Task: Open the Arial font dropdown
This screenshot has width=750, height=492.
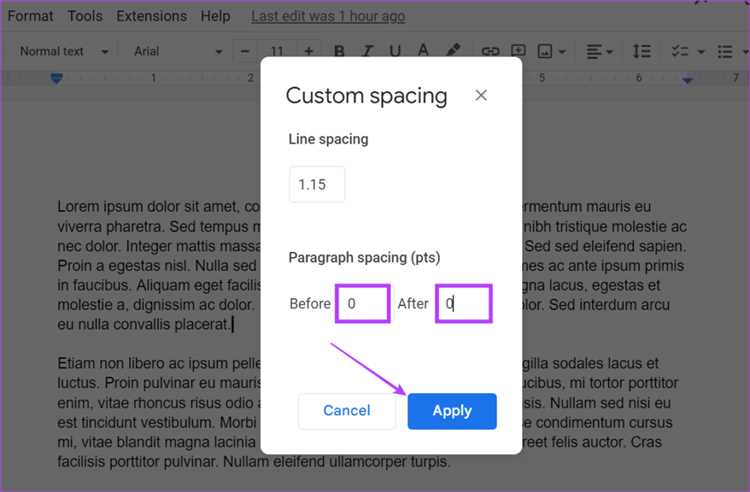Action: [x=178, y=51]
